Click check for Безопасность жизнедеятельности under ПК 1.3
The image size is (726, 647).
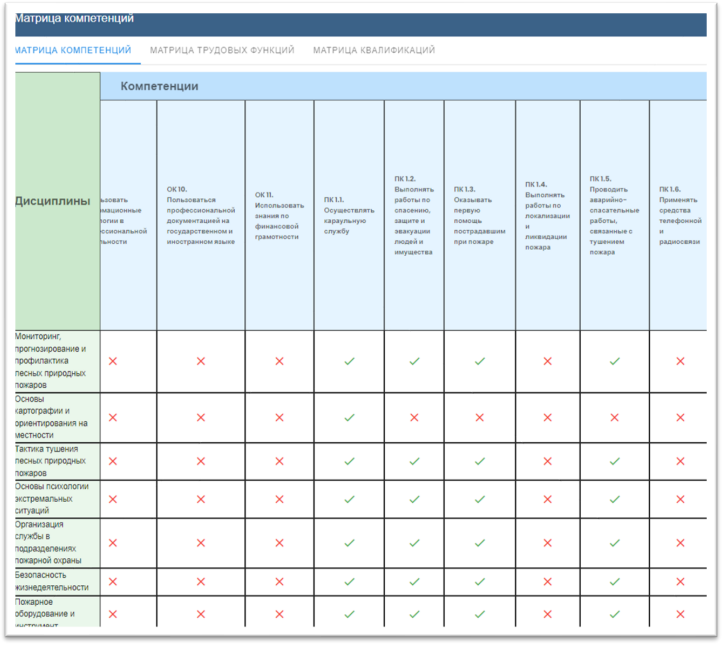pos(480,581)
